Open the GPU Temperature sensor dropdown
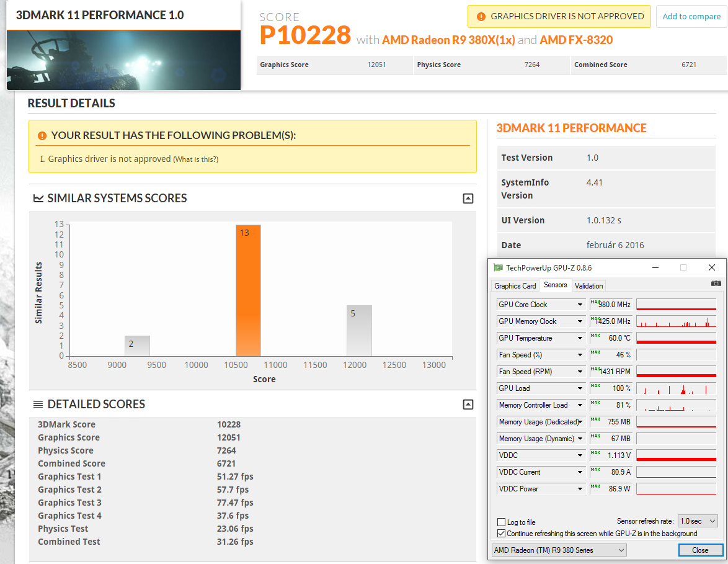 (580, 338)
